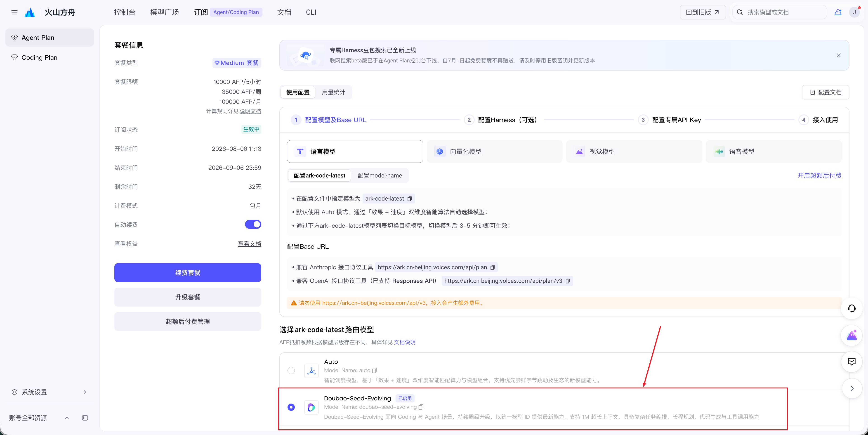The width and height of the screenshot is (868, 435).
Task: Switch to 配置model-name tab
Action: (x=380, y=175)
